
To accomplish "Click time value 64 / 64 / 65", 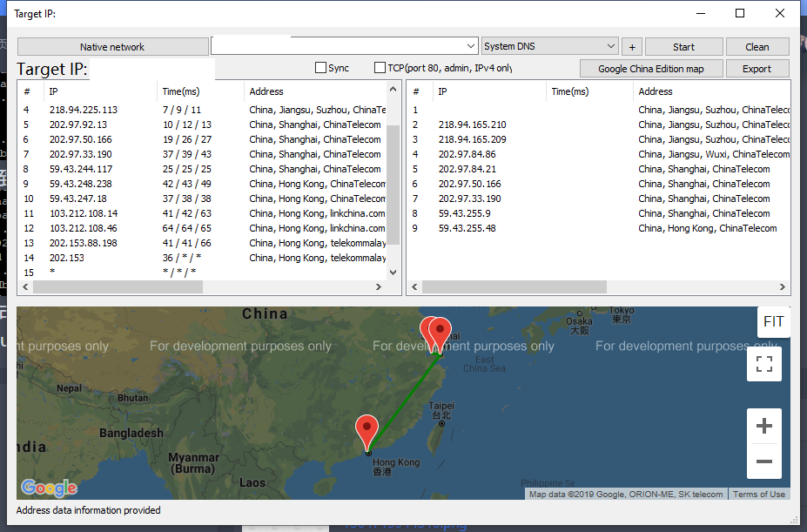I will pos(187,228).
